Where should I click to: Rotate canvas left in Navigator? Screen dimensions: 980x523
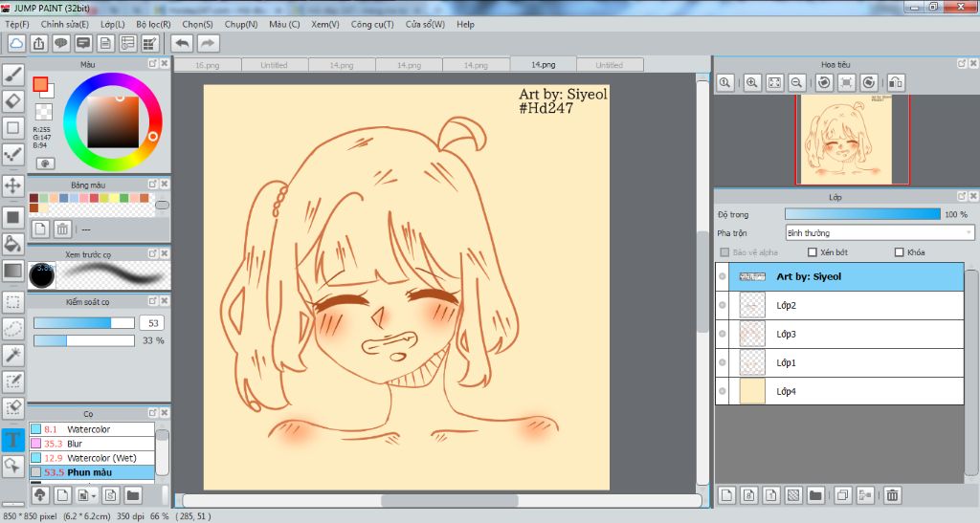click(824, 82)
